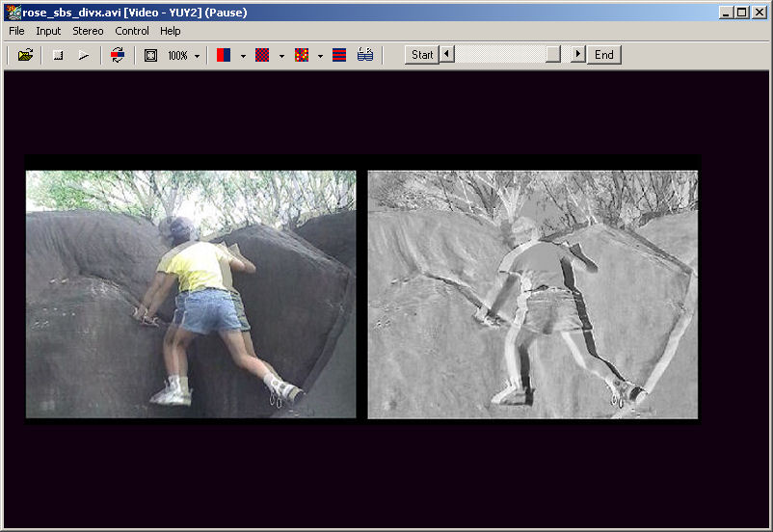Select the red-blue checkerboard pattern icon
Image resolution: width=773 pixels, height=532 pixels.
click(262, 55)
